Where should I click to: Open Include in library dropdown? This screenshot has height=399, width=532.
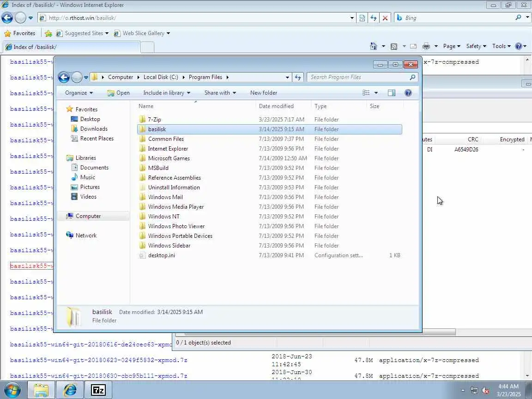(167, 93)
